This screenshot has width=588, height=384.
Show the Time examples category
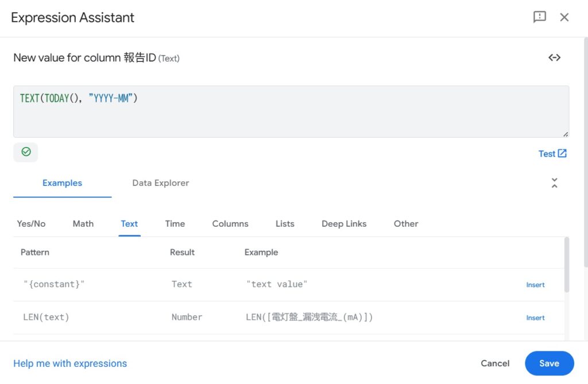point(175,224)
